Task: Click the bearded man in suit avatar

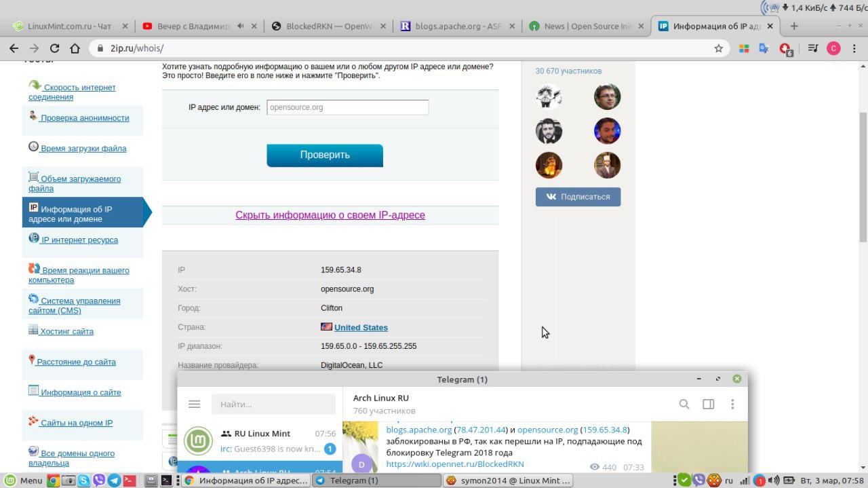Action: 549,131
